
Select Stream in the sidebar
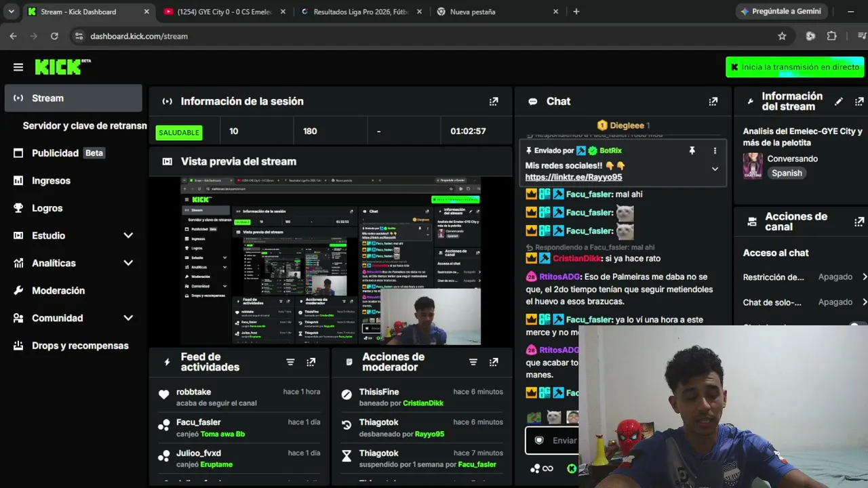[x=73, y=98]
